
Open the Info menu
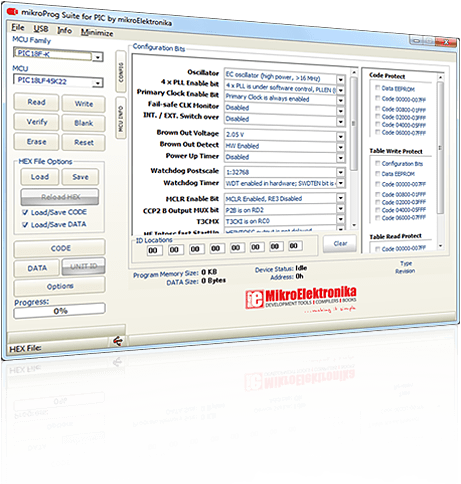pos(65,31)
